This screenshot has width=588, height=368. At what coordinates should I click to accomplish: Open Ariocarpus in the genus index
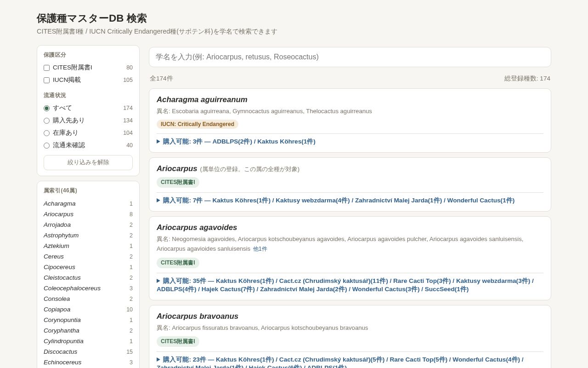point(88,214)
